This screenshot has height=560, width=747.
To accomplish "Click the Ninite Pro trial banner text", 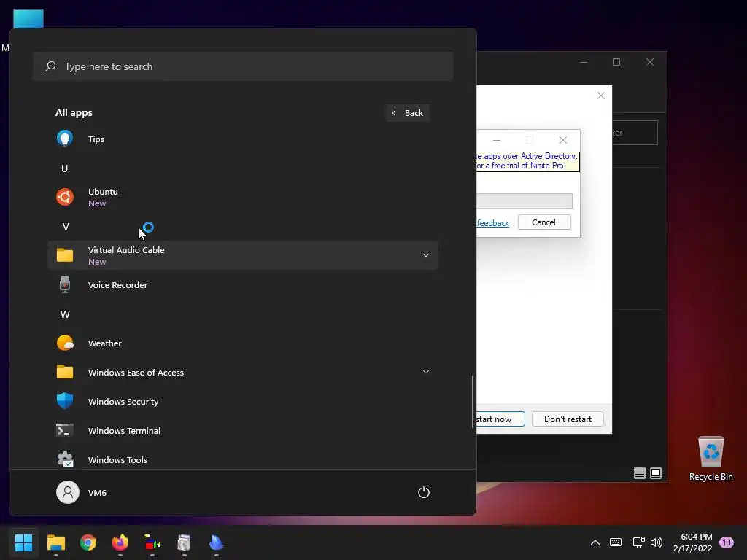I will pyautogui.click(x=527, y=161).
